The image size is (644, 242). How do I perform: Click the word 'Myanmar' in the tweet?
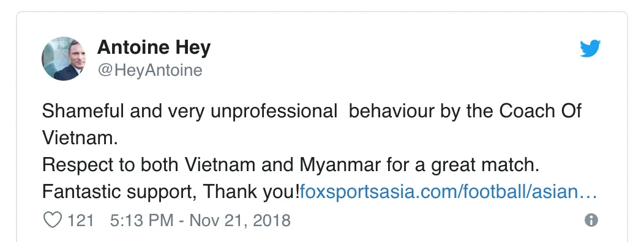coord(340,165)
